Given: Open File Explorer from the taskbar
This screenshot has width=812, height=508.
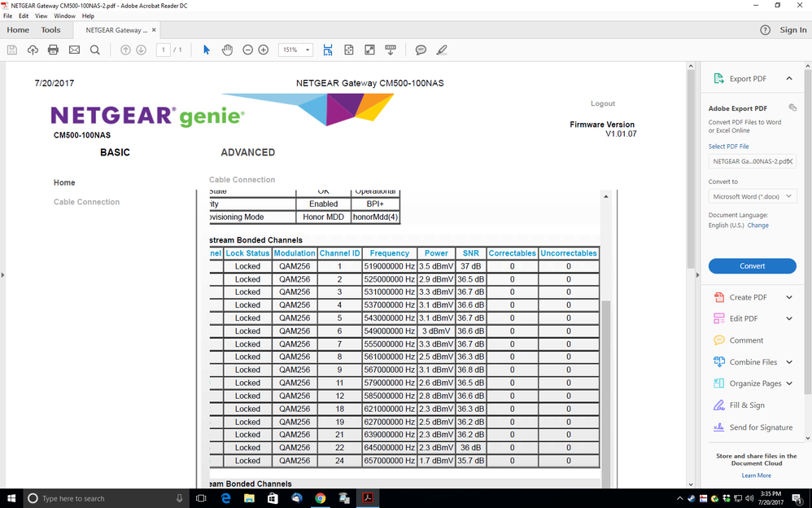Looking at the screenshot, I should (x=249, y=498).
